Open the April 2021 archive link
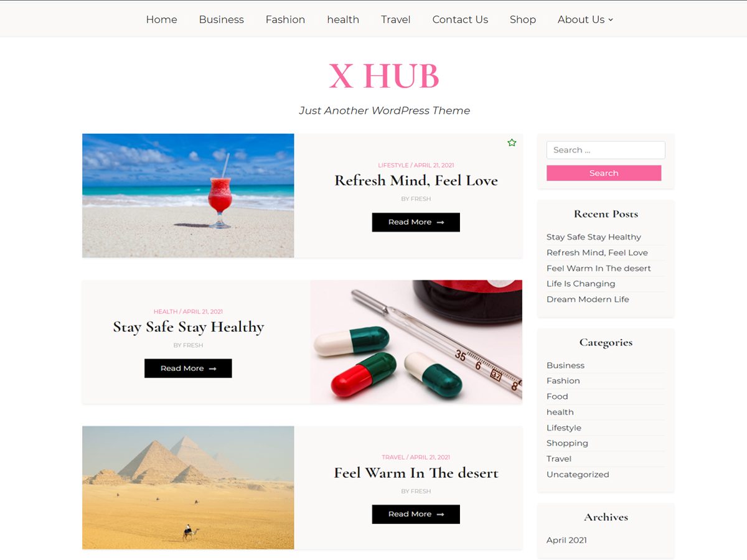The height and width of the screenshot is (560, 747). tap(566, 540)
